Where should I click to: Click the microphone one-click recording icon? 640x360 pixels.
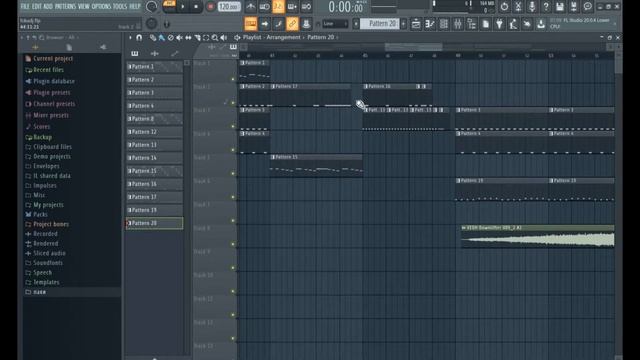[532, 7]
